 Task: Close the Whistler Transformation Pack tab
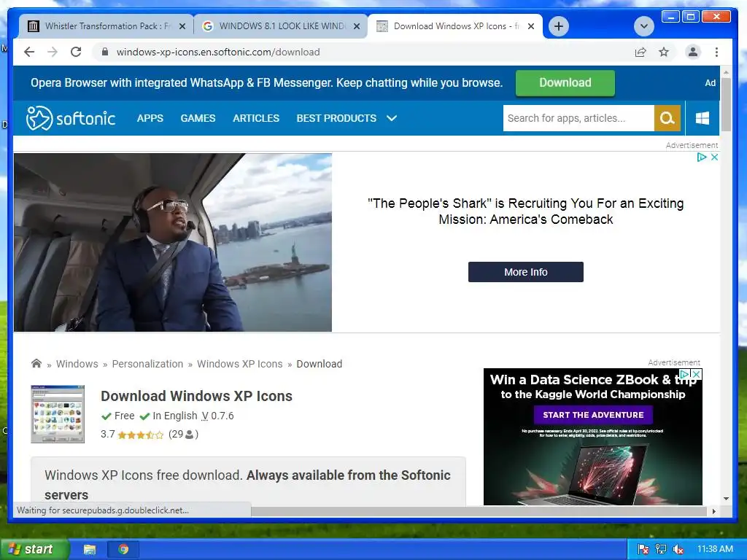pos(182,26)
